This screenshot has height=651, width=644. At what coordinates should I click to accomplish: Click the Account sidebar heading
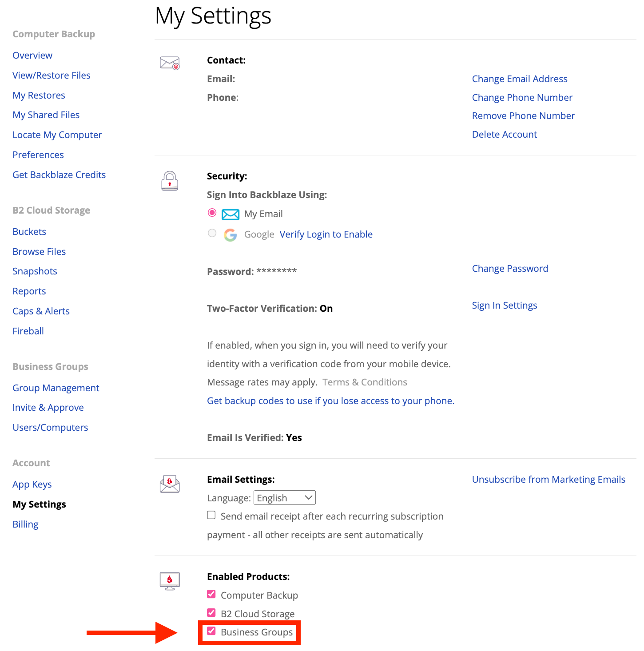(x=31, y=463)
